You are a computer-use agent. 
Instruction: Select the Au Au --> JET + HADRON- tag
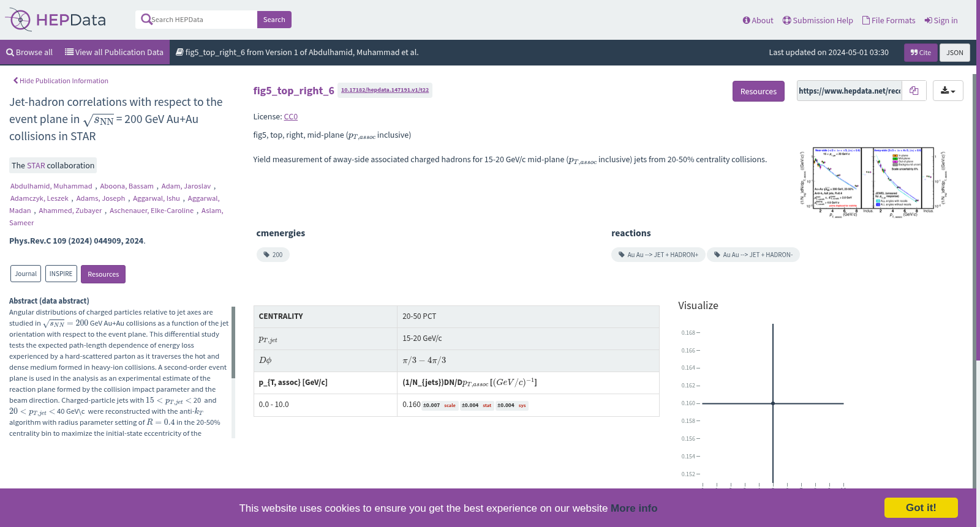[x=753, y=255]
